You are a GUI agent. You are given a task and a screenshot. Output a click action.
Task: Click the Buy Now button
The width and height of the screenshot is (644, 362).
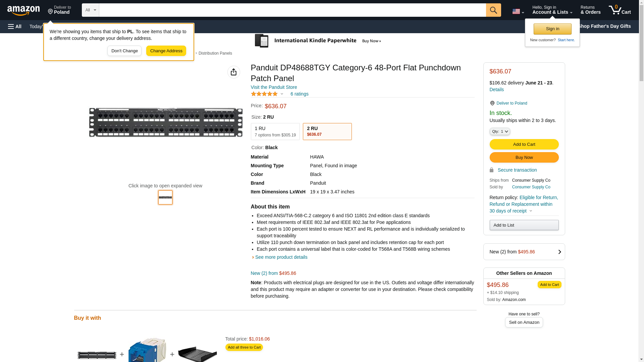pos(524,158)
